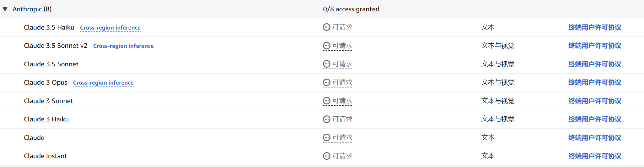Collapse the Anthropic (8) model group

(x=5, y=9)
